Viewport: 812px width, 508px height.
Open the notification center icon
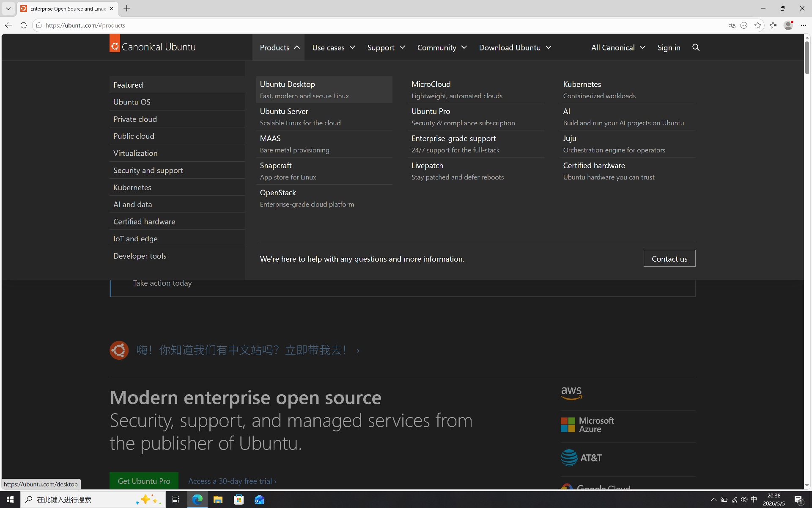pyautogui.click(x=798, y=500)
